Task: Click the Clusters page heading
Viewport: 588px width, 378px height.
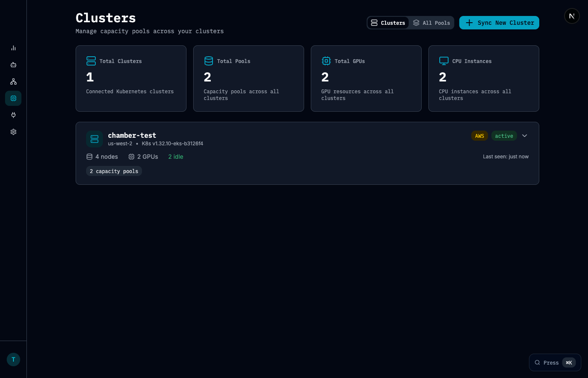Action: click(x=106, y=18)
